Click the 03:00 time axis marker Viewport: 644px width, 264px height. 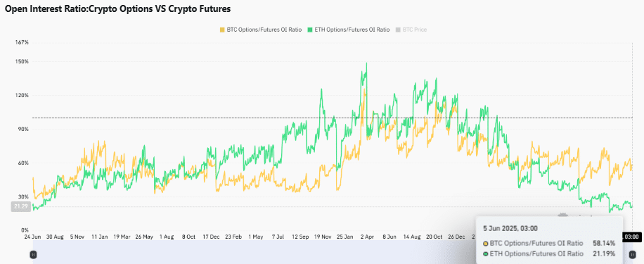pos(633,237)
